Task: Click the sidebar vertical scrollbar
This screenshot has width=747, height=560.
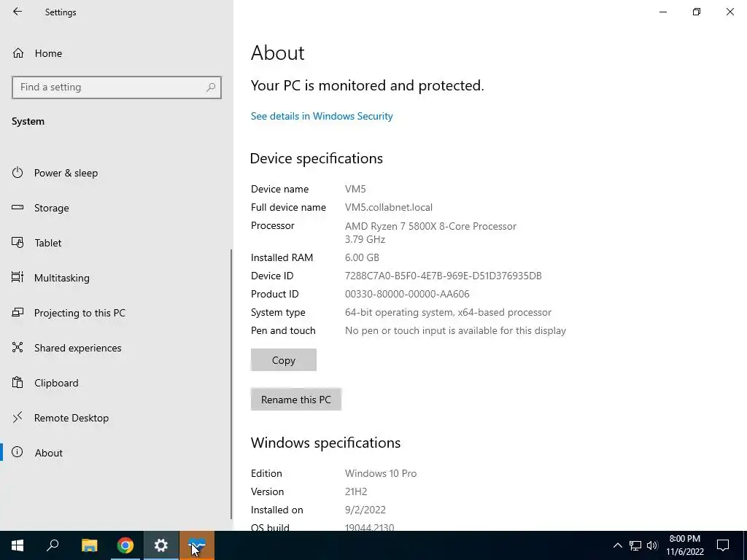Action: pos(231,384)
